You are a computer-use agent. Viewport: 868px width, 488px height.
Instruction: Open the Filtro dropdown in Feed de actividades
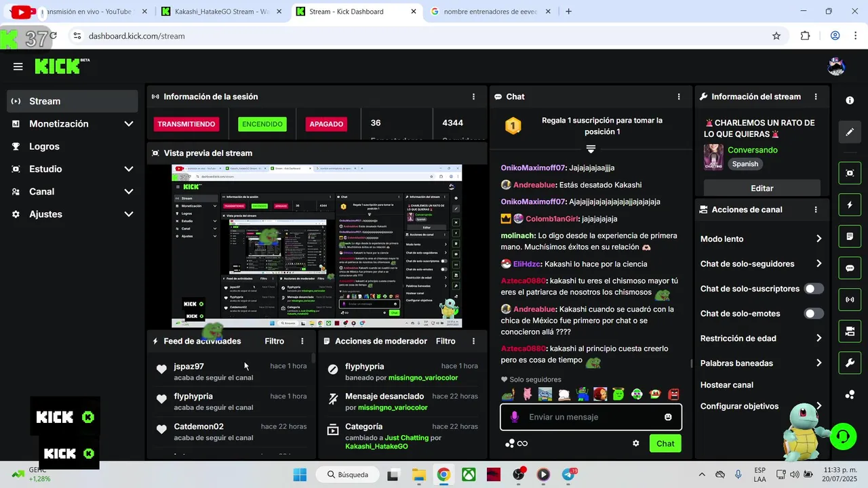pos(275,341)
